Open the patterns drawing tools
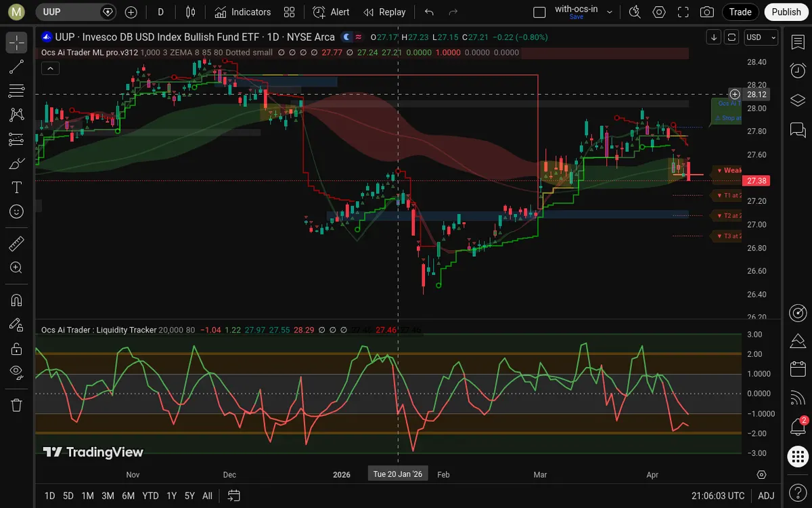Viewport: 812px width, 508px height. (17, 115)
